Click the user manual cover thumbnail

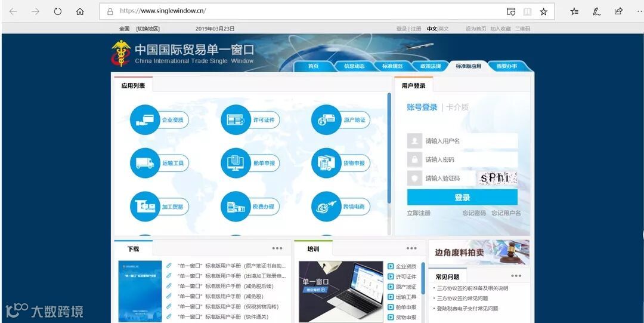coord(140,291)
